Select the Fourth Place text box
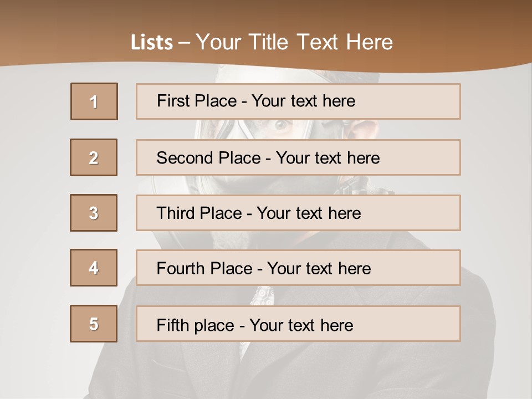 [298, 268]
